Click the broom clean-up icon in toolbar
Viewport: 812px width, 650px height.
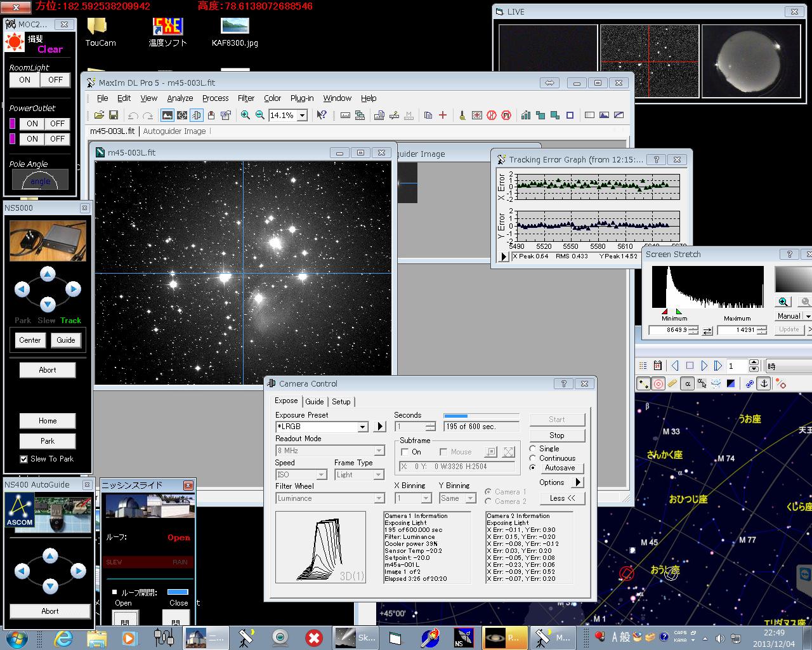click(462, 115)
